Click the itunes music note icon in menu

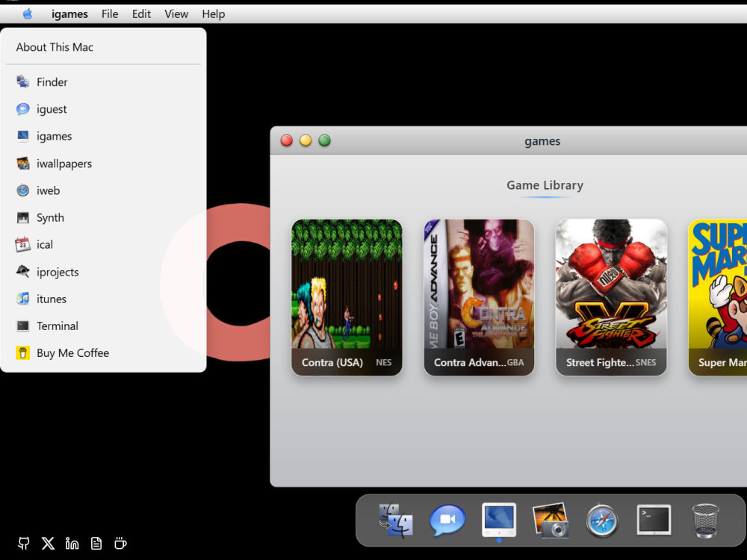pos(23,299)
